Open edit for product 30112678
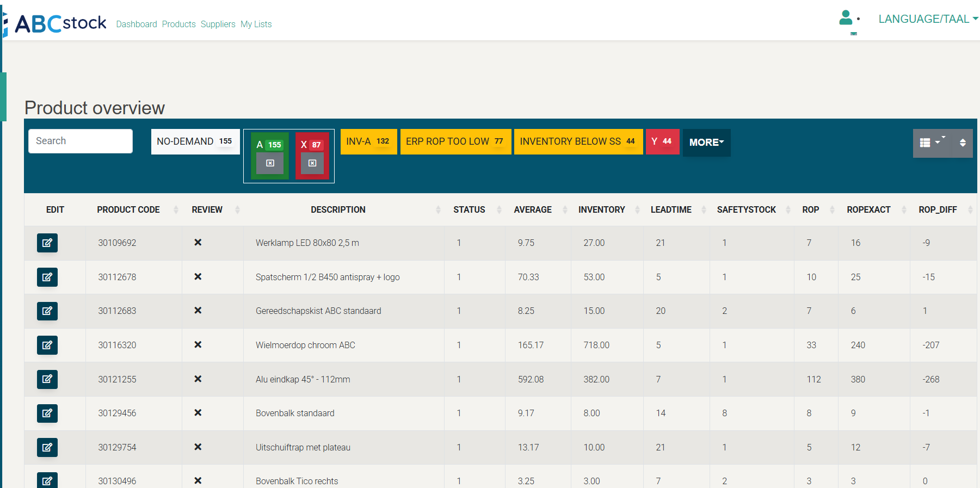This screenshot has width=980, height=488. coord(47,277)
